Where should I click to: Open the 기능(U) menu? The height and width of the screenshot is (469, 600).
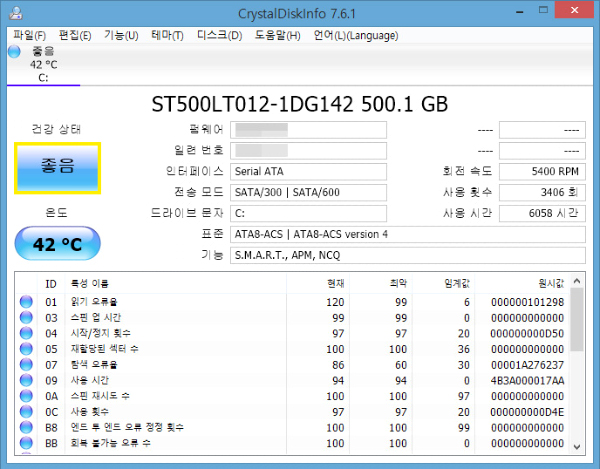(121, 36)
